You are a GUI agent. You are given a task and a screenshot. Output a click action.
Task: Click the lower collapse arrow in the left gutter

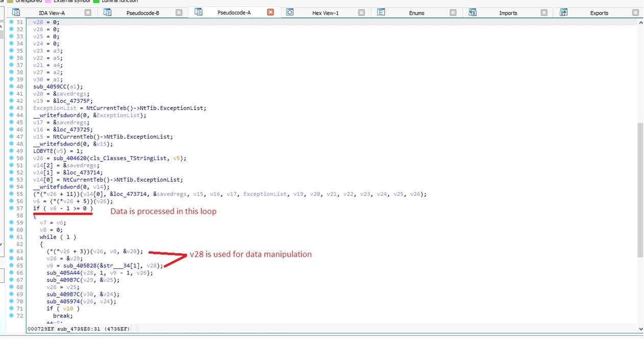coord(2,244)
